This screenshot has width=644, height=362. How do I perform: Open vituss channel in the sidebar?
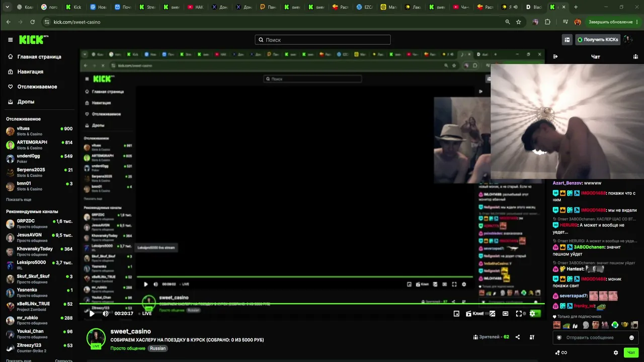[39, 131]
